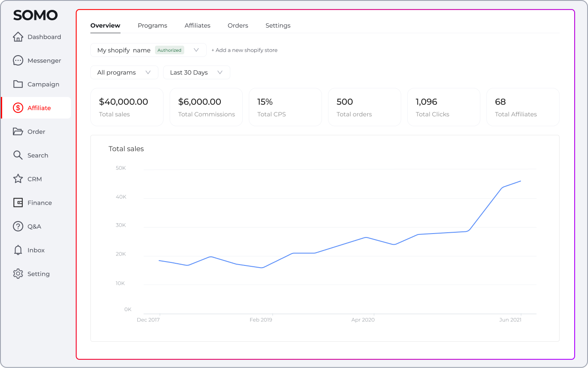
Task: Open the Affiliates tab
Action: 198,25
